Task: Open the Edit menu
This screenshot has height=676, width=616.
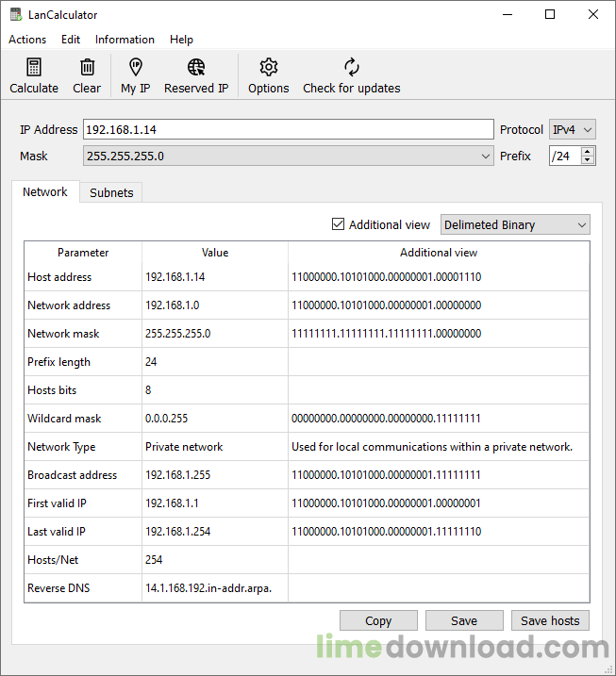Action: click(x=71, y=40)
